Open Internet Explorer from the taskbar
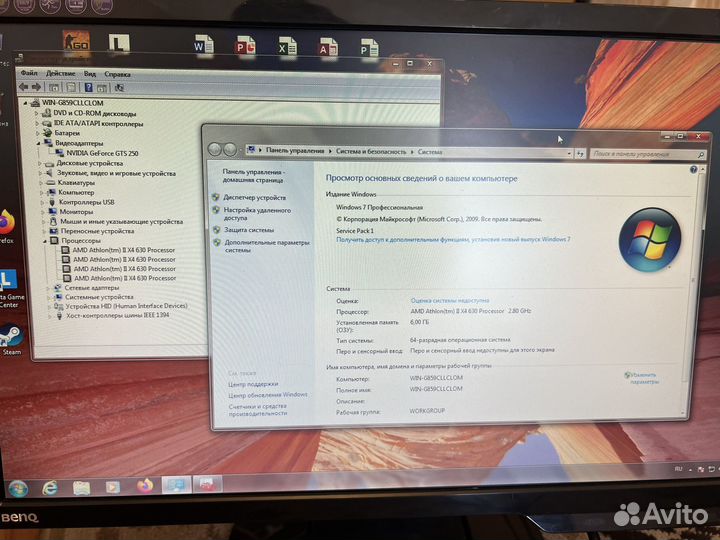This screenshot has width=720, height=540. point(50,488)
